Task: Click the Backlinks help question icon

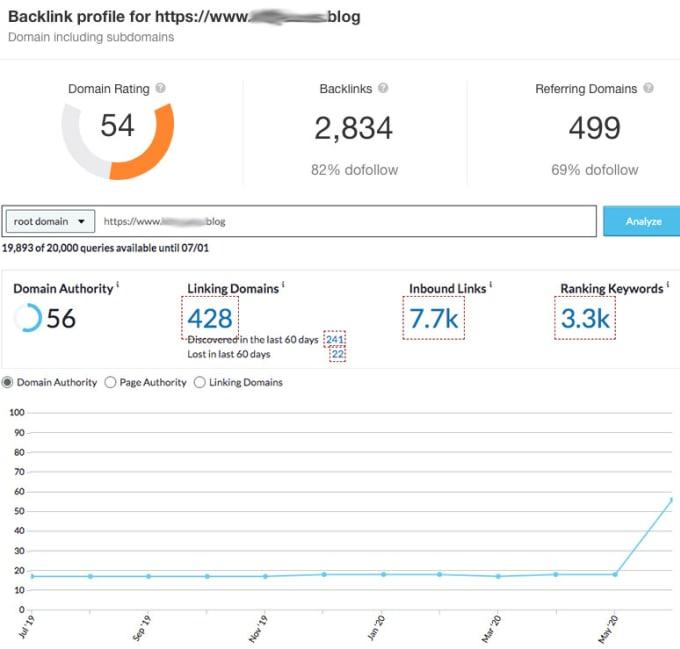Action: [383, 89]
